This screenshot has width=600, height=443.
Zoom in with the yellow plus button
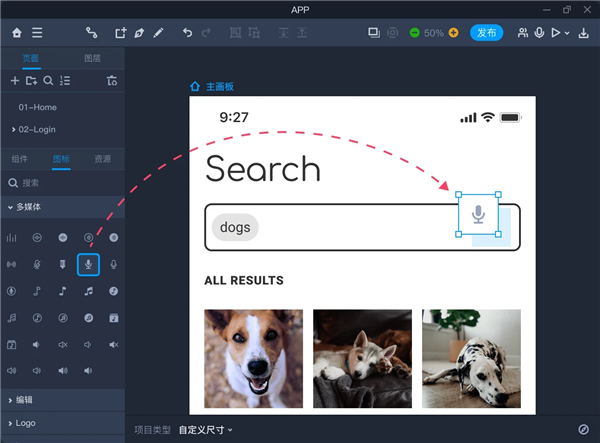click(x=453, y=33)
